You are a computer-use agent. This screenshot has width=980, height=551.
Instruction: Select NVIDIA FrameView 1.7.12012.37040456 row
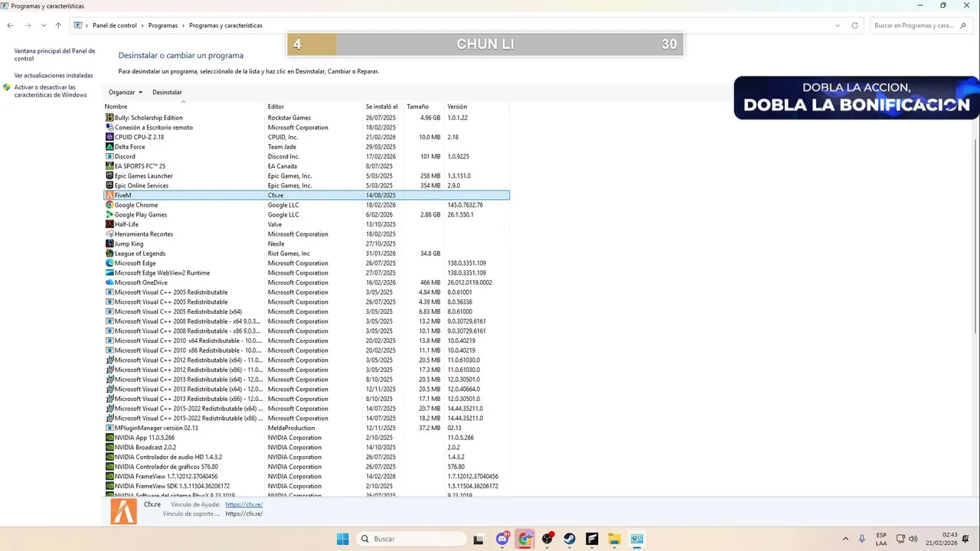306,476
